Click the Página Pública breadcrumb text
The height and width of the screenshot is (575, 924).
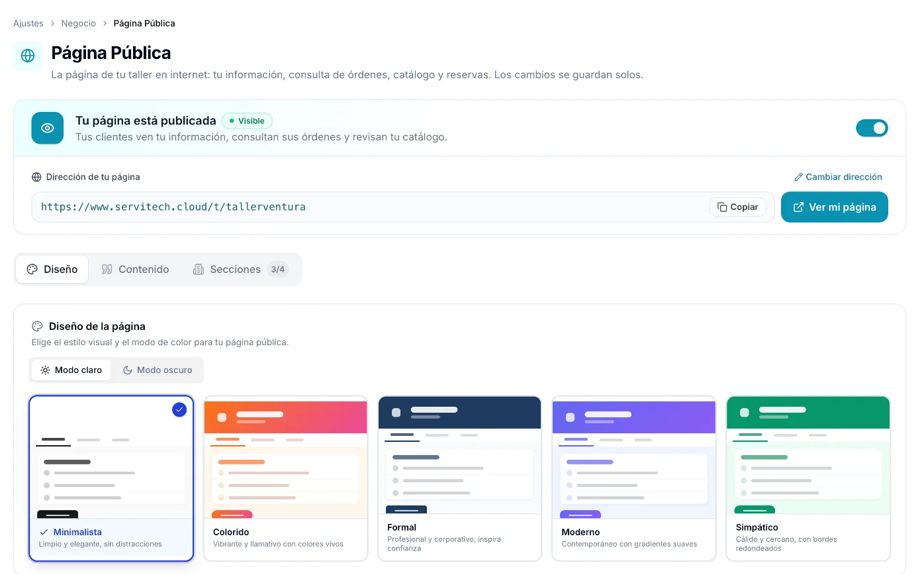pos(144,23)
